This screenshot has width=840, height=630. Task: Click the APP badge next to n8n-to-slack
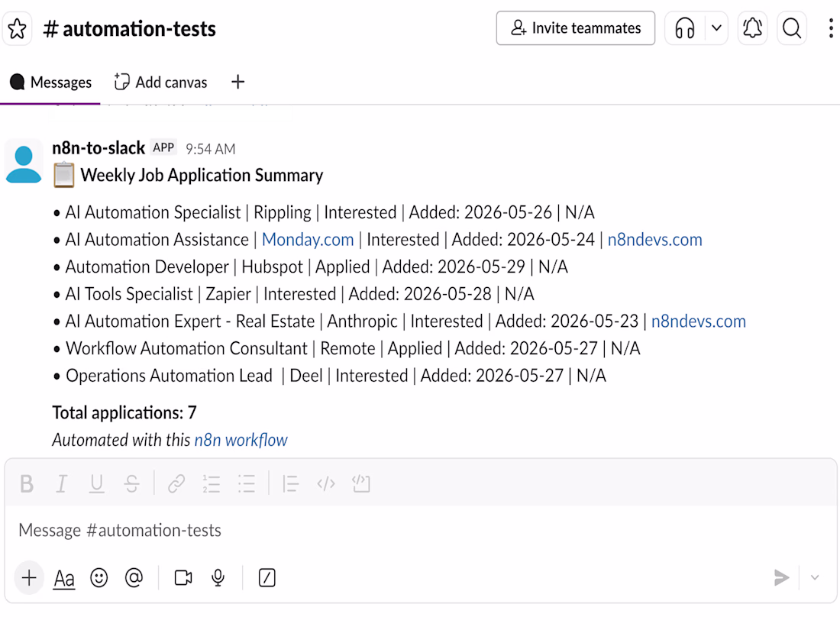(x=163, y=147)
